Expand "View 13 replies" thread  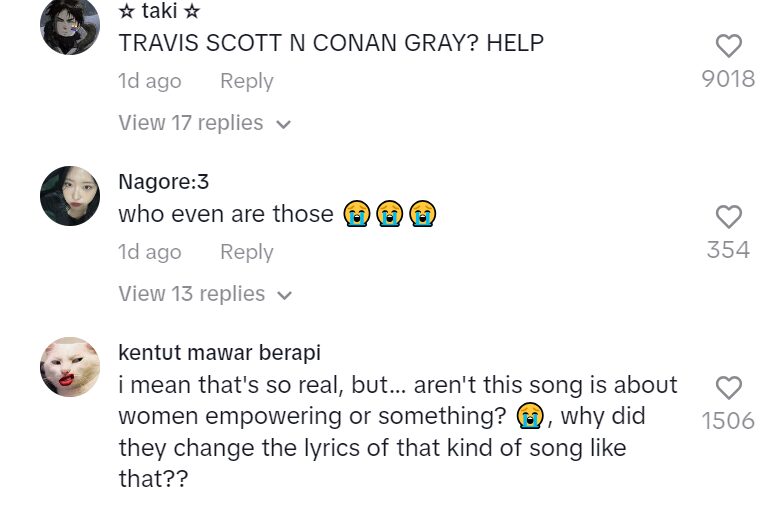[190, 294]
